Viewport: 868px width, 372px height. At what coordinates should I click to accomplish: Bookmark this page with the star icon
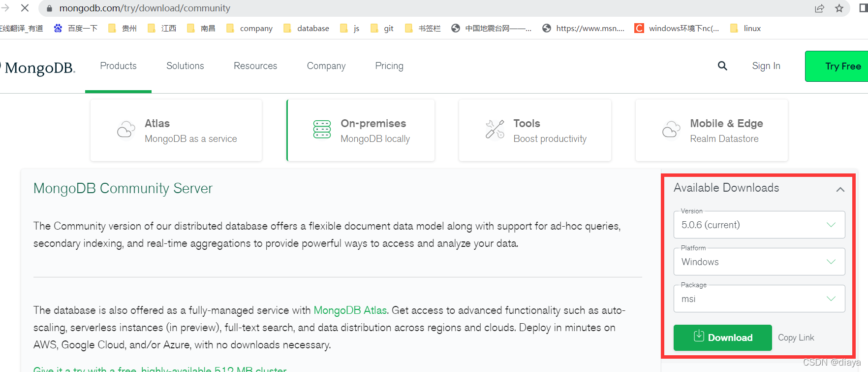coord(839,8)
